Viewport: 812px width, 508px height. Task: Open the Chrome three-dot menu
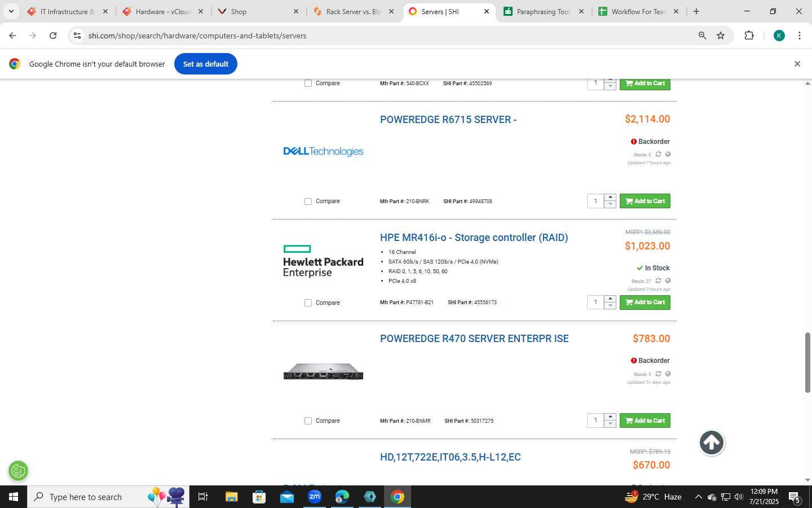800,36
